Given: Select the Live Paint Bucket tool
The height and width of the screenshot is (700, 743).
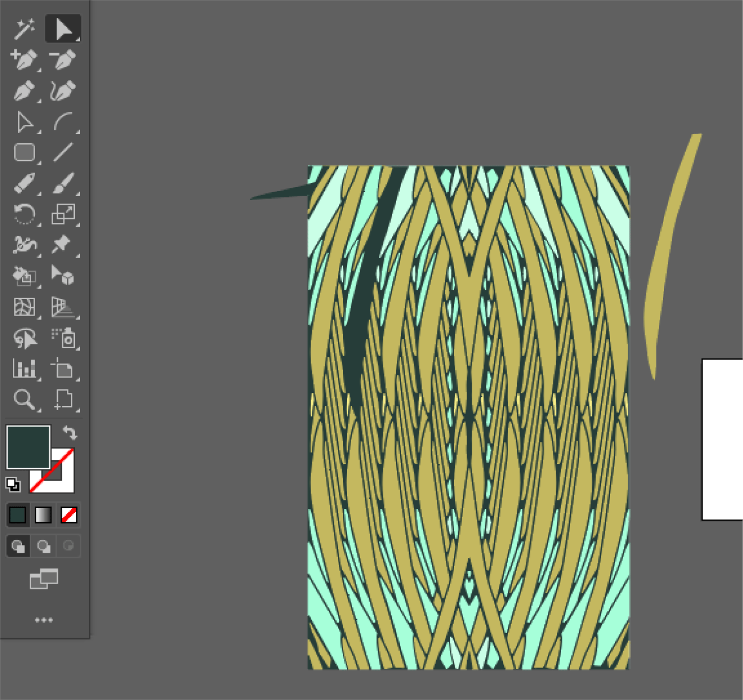Looking at the screenshot, I should [24, 276].
